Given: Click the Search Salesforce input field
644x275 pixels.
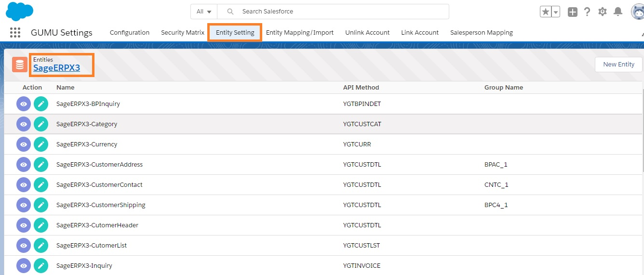Looking at the screenshot, I should click(x=333, y=12).
